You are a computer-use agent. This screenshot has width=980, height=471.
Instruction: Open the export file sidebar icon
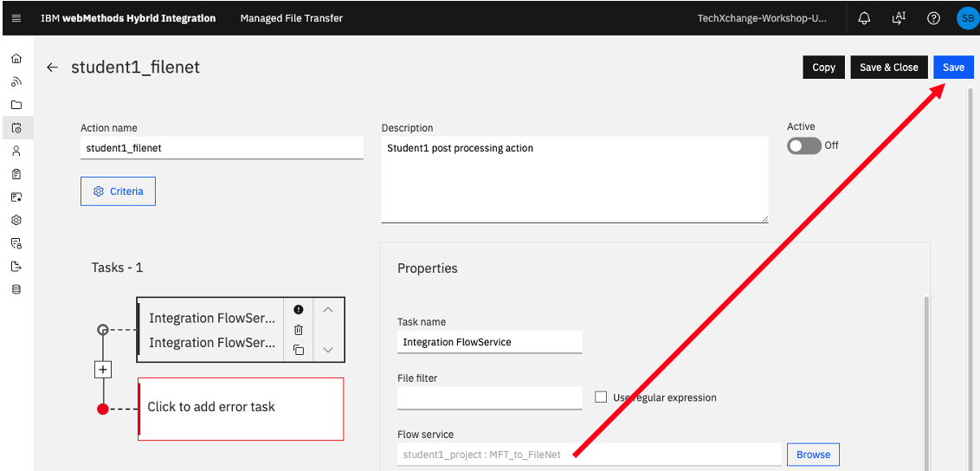coord(16,267)
